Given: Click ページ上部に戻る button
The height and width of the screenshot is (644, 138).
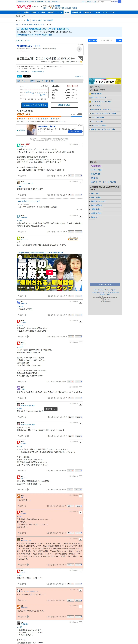Looking at the screenshot, I should coord(105,285).
